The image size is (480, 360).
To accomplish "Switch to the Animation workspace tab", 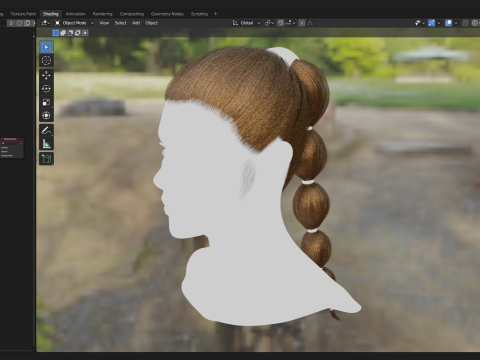I will click(x=75, y=14).
